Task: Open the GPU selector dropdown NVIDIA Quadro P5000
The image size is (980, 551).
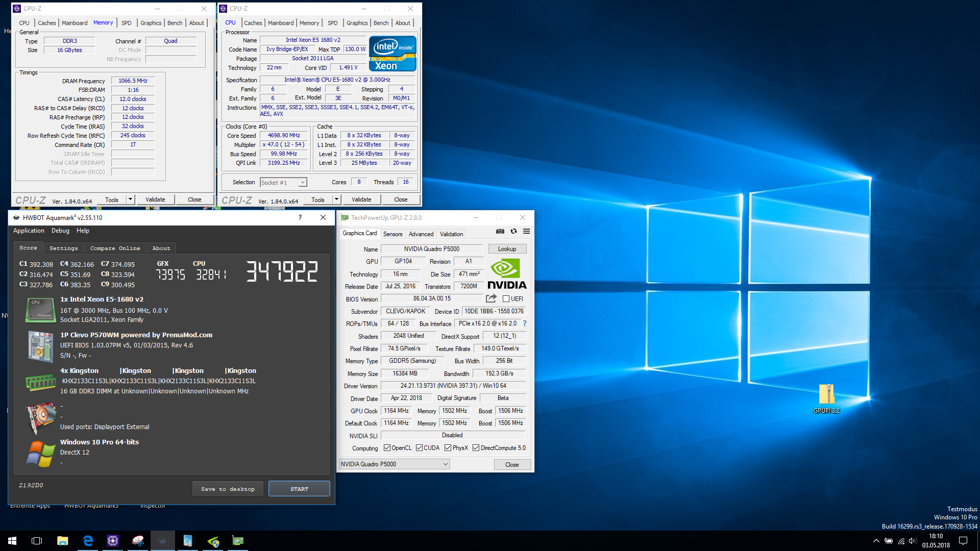Action: (x=394, y=464)
